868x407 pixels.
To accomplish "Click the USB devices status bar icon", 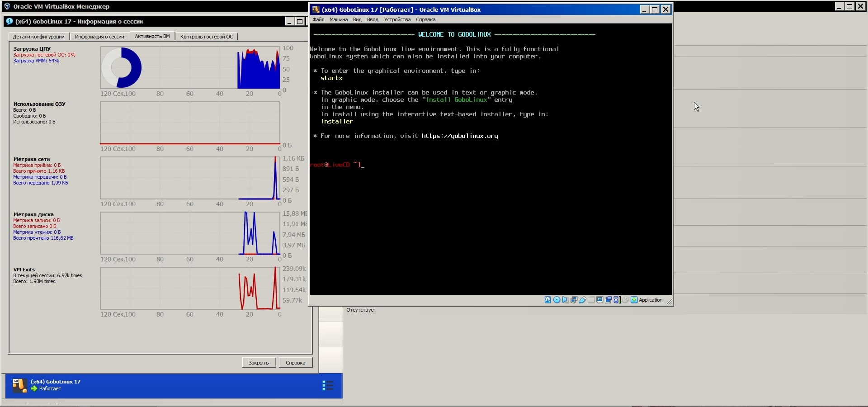I will click(583, 300).
